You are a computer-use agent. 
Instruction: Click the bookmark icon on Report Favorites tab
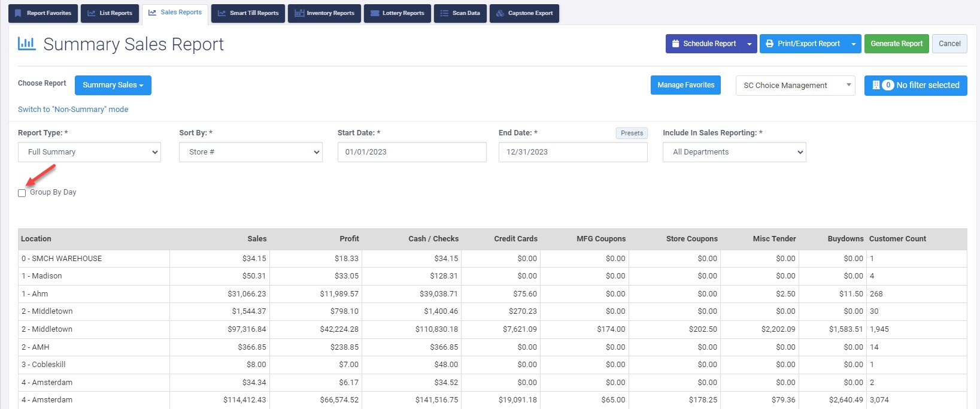tap(18, 13)
